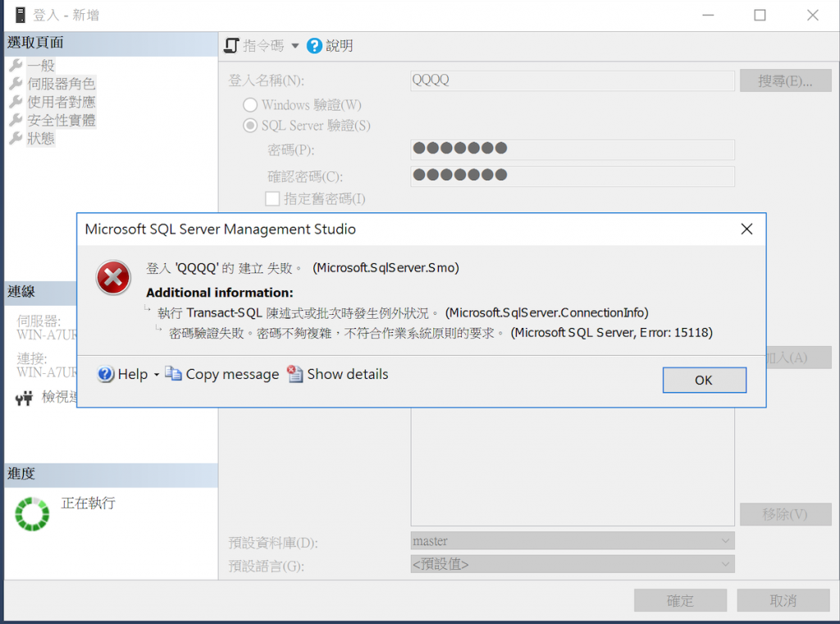The width and height of the screenshot is (840, 624).
Task: Select the 狀態 page
Action: (41, 139)
